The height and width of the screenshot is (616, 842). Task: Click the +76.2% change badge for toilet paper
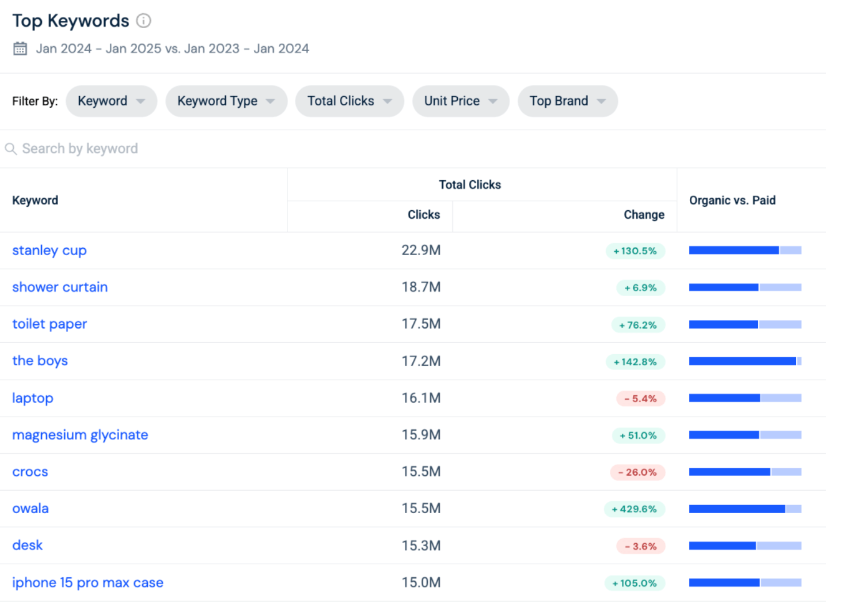pyautogui.click(x=637, y=325)
